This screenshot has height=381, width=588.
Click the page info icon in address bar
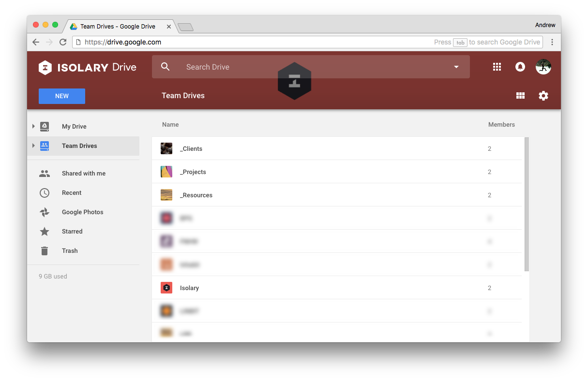(x=78, y=42)
